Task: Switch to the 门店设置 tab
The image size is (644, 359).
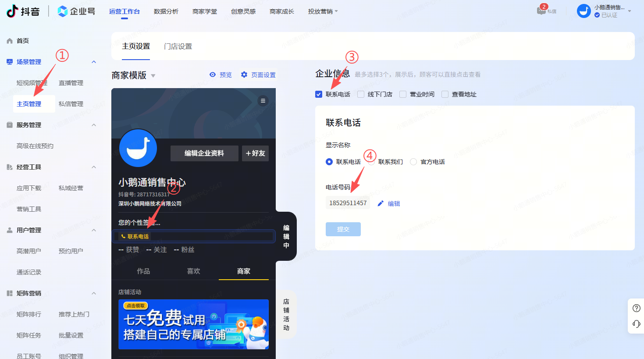Action: click(x=178, y=45)
